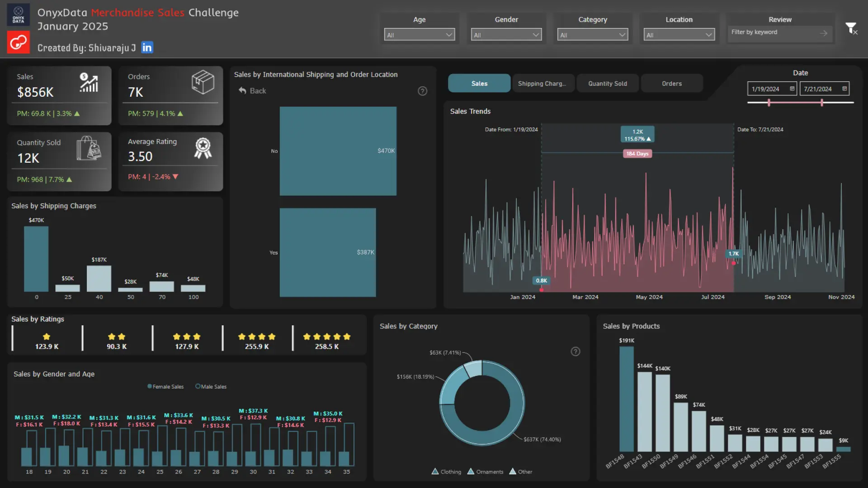The height and width of the screenshot is (488, 868).
Task: Expand the Gender filter dropdown
Action: pyautogui.click(x=506, y=35)
